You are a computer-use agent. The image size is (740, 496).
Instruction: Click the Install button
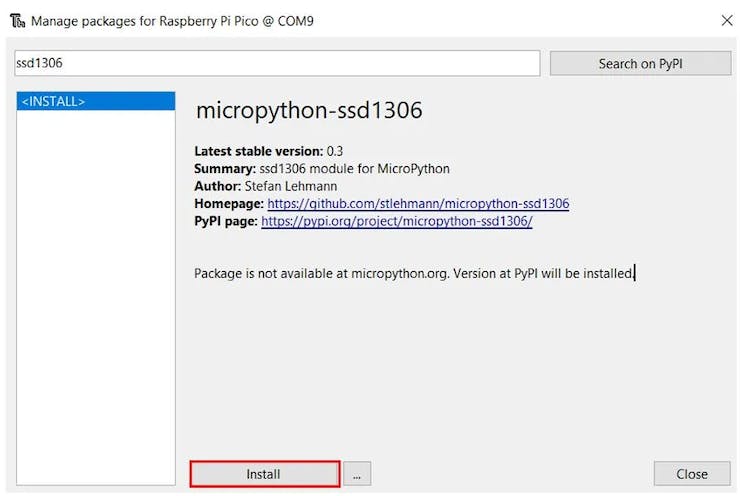[265, 474]
